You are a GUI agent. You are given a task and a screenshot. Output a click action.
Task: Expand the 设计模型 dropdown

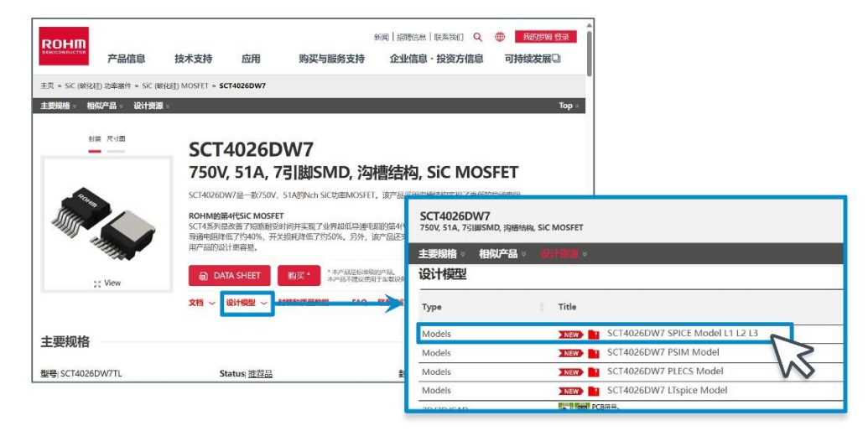tap(247, 303)
